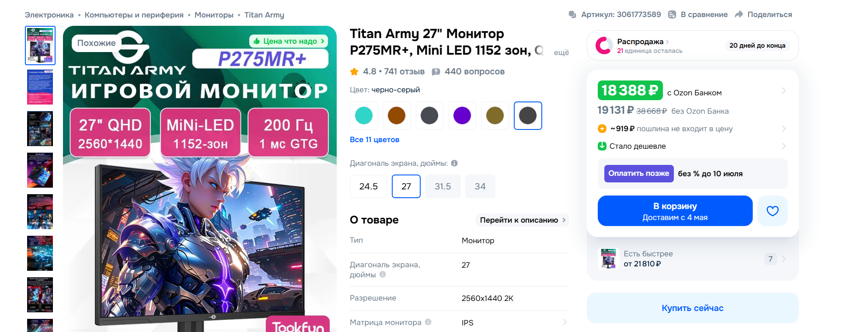Open Мониторы breadcrumb category
868x332 pixels.
(214, 15)
